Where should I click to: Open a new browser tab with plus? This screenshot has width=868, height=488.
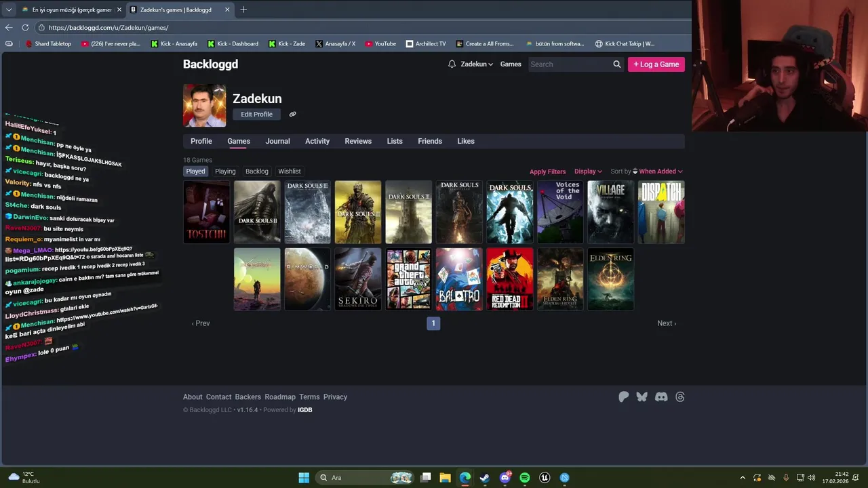243,9
